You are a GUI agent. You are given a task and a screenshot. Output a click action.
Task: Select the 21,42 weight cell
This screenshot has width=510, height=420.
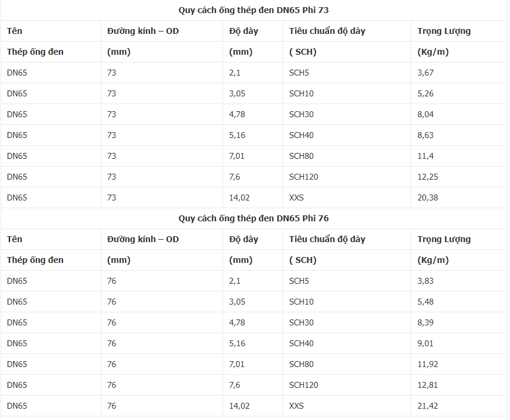pyautogui.click(x=427, y=406)
